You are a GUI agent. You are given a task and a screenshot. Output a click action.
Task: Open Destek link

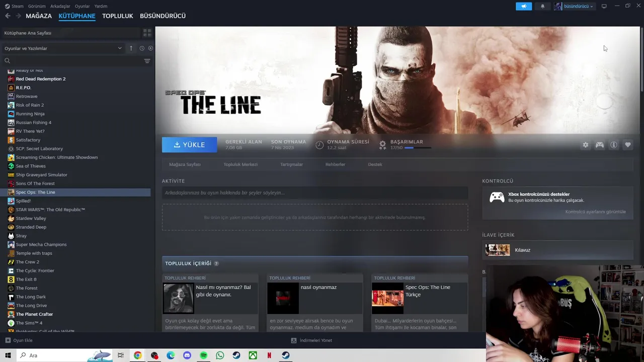click(375, 164)
